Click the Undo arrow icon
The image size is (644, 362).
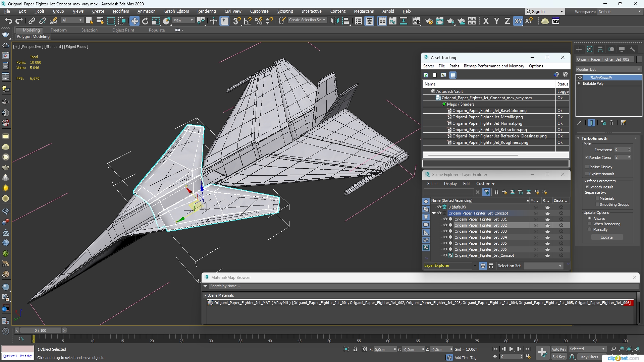coord(8,21)
